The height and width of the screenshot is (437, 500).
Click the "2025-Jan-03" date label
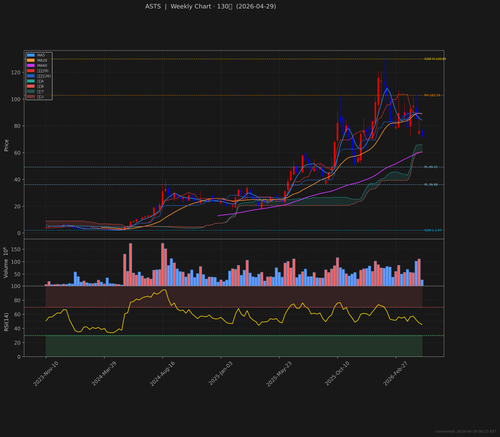(221, 374)
